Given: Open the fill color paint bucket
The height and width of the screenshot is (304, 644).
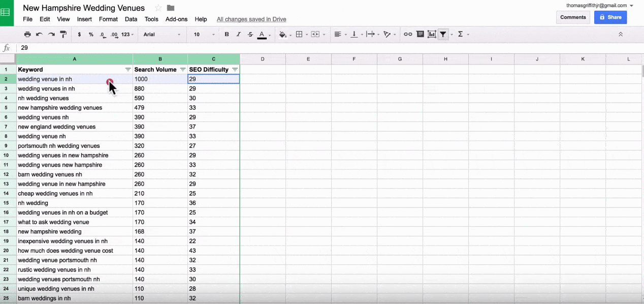Looking at the screenshot, I should [x=283, y=35].
